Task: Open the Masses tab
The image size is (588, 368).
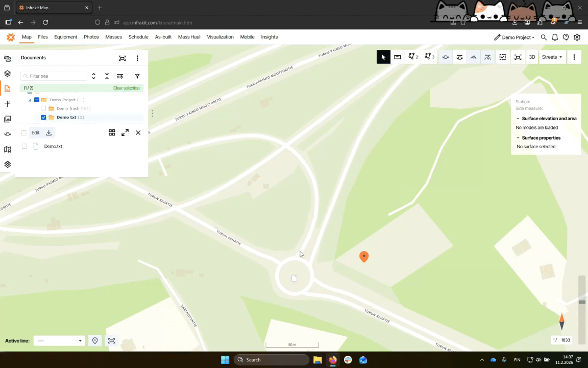Action: tap(114, 37)
